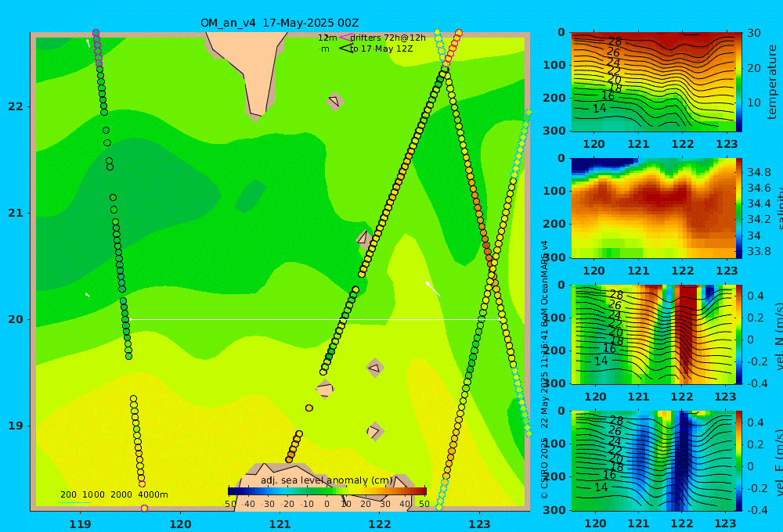Click the longitude 121 tick label on main map
The image size is (783, 532).
280,524
